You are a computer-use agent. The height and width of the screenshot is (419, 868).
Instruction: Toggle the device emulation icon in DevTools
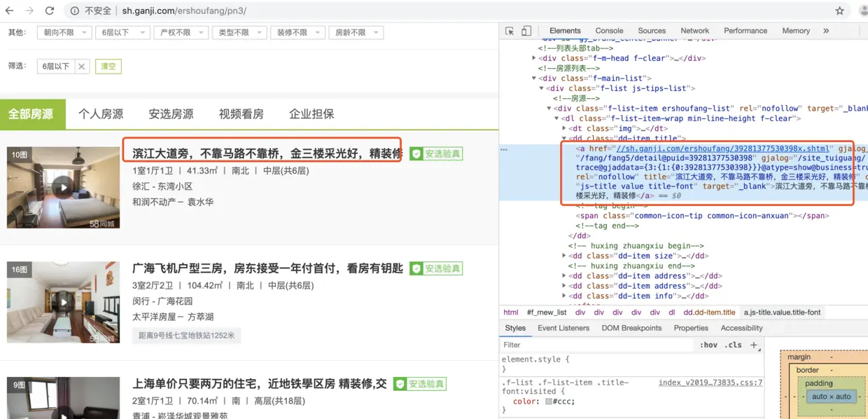tap(525, 31)
